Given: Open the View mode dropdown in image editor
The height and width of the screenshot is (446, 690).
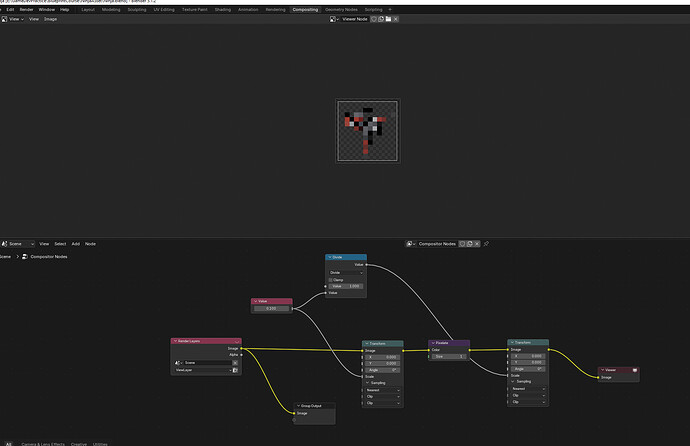Looking at the screenshot, I should point(16,19).
